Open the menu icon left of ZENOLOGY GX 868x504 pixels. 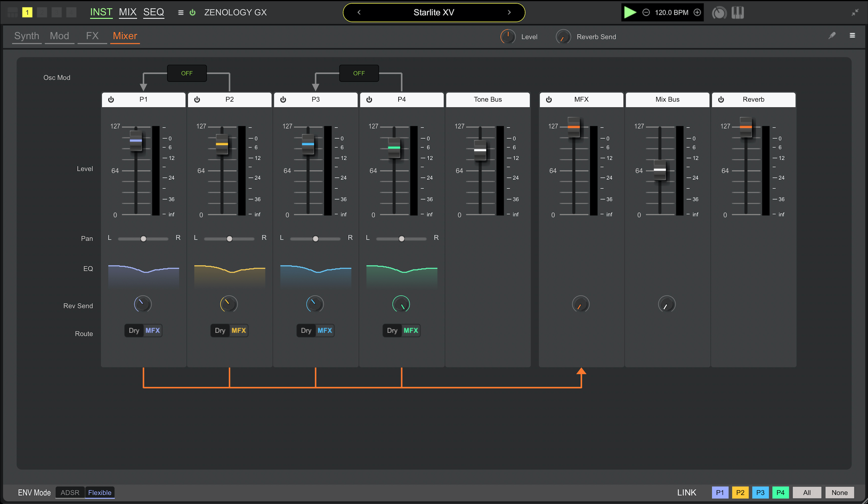click(x=181, y=12)
